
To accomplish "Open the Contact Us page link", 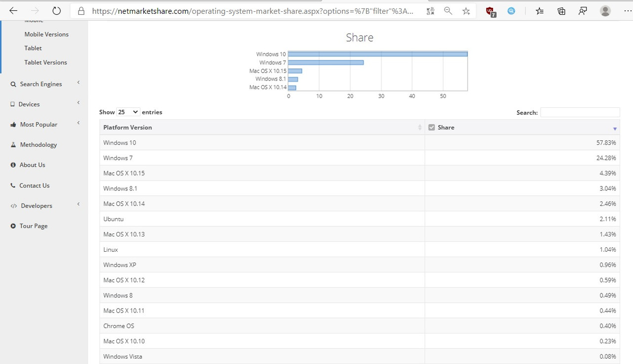I will point(34,185).
